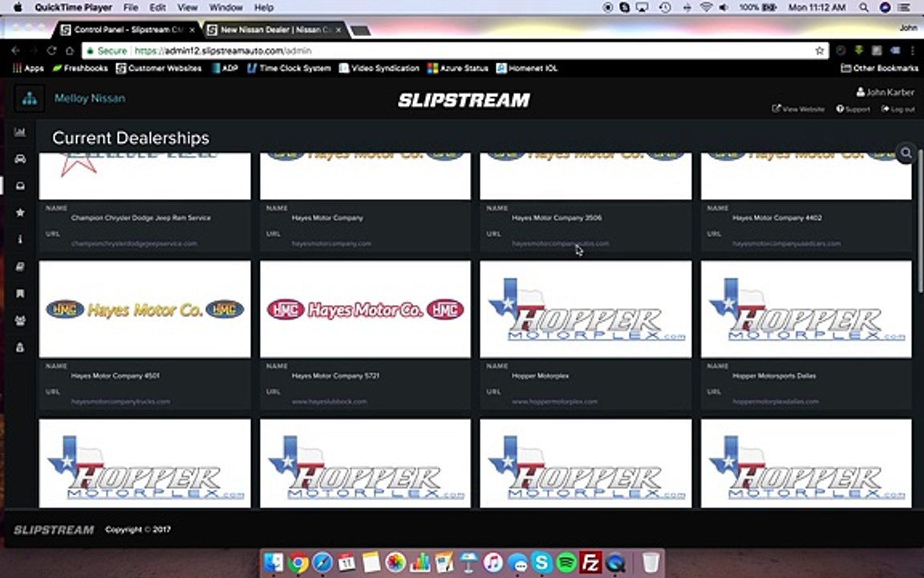
Task: Open macOS Spotlight search in menu bar
Action: click(x=863, y=8)
